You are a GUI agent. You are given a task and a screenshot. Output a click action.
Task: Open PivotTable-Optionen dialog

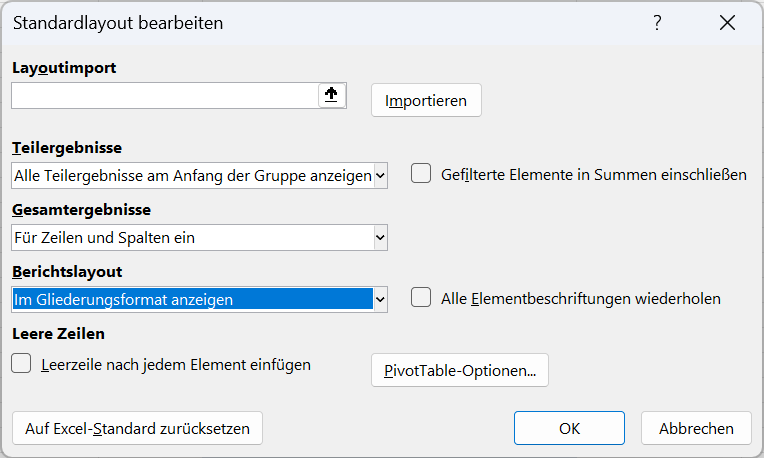(x=460, y=370)
